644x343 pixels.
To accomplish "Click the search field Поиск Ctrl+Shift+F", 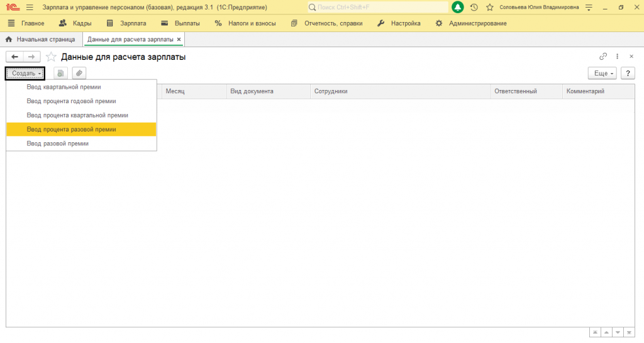I will 378,8.
